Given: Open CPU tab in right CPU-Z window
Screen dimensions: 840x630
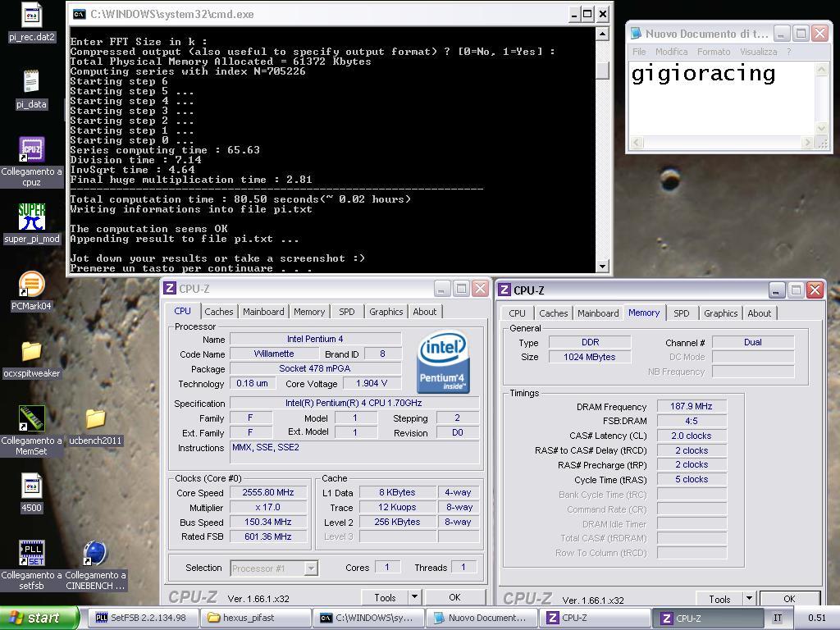Looking at the screenshot, I should (x=517, y=313).
